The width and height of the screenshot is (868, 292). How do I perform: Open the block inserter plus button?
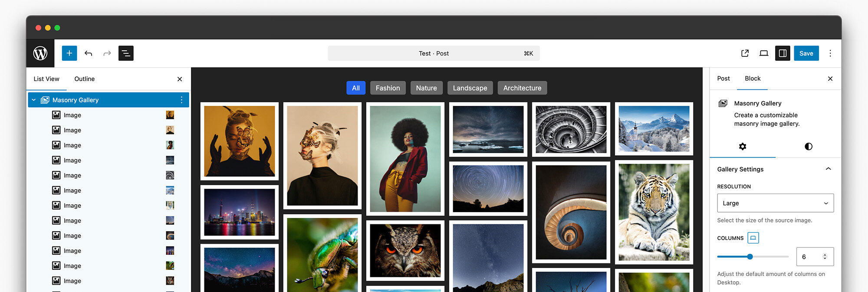[x=69, y=53]
